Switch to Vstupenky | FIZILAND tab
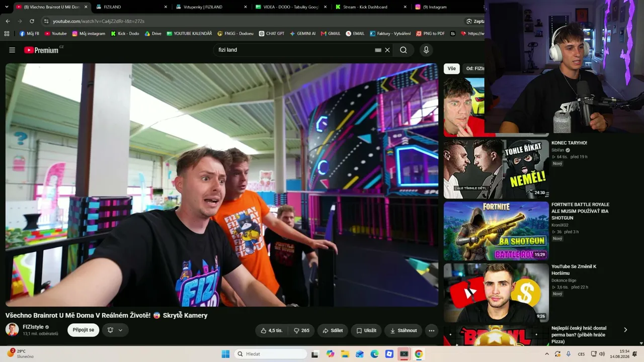The width and height of the screenshot is (644, 362). click(211, 7)
